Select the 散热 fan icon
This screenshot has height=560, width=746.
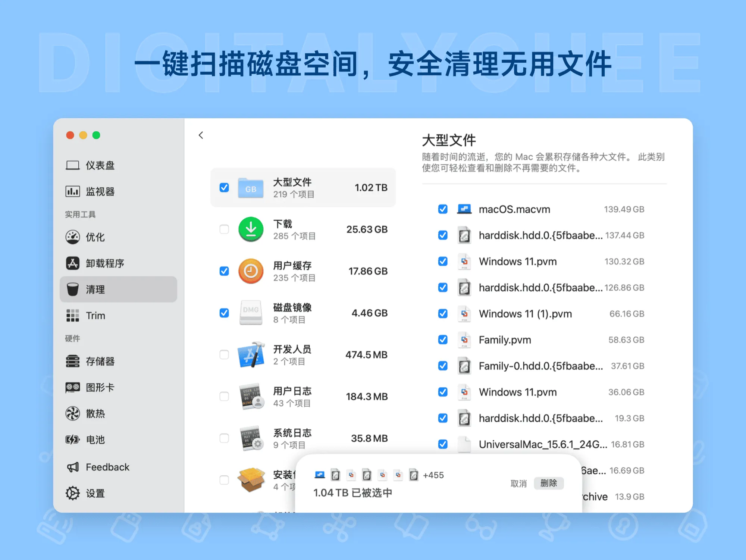click(73, 413)
